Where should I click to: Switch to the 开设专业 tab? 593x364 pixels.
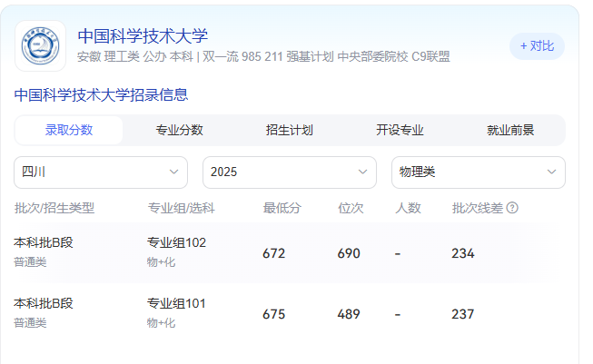[400, 130]
